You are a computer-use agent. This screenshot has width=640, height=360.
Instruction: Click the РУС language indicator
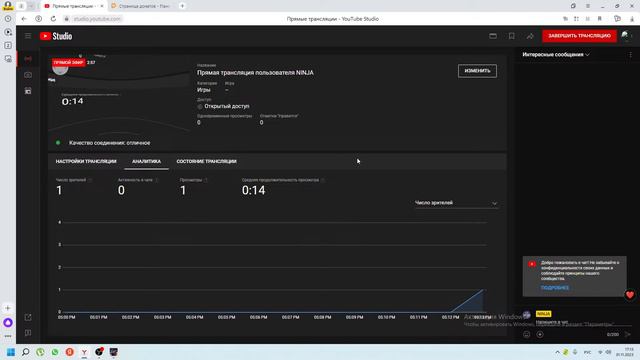[x=587, y=352]
